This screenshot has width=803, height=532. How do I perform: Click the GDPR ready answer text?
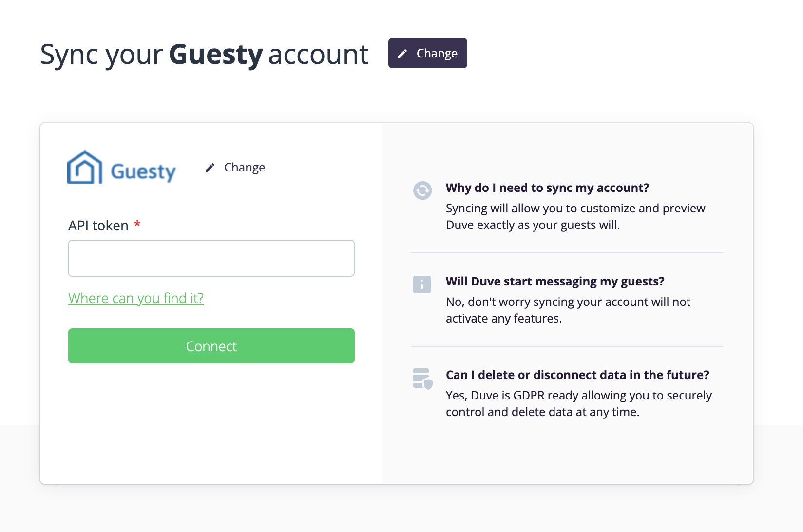[x=579, y=404]
